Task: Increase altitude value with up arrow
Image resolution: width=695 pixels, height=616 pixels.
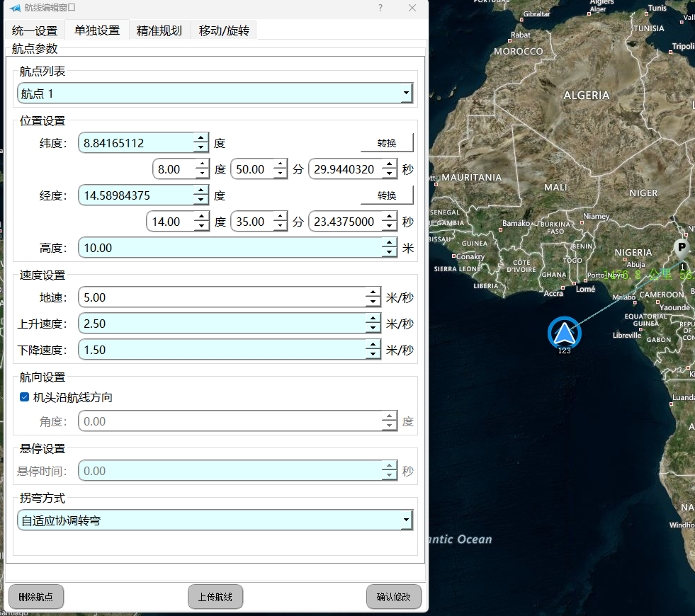Action: (389, 243)
